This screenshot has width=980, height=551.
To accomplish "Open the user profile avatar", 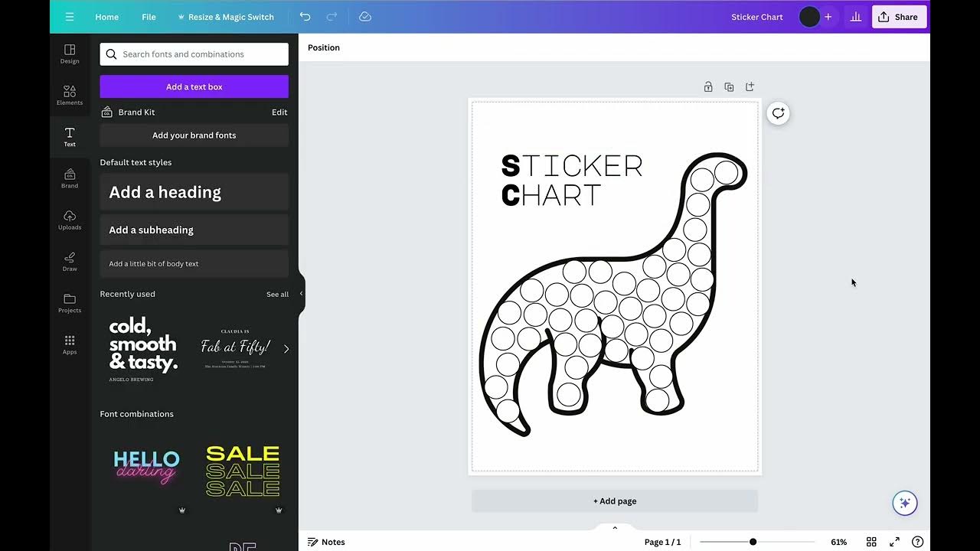I will click(x=809, y=17).
